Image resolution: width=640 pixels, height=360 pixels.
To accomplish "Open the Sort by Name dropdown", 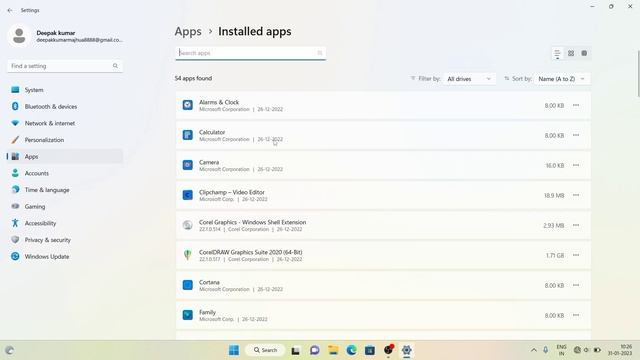I will pos(562,79).
